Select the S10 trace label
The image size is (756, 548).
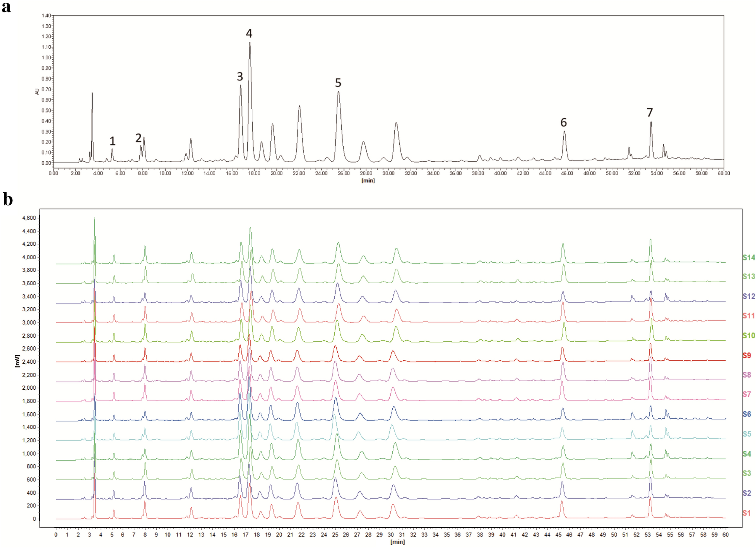click(749, 336)
